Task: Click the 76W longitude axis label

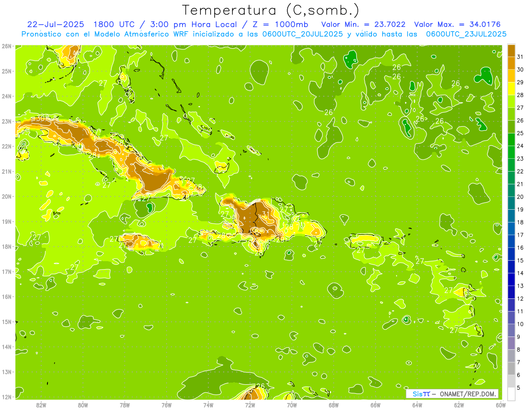Action: pos(167,405)
